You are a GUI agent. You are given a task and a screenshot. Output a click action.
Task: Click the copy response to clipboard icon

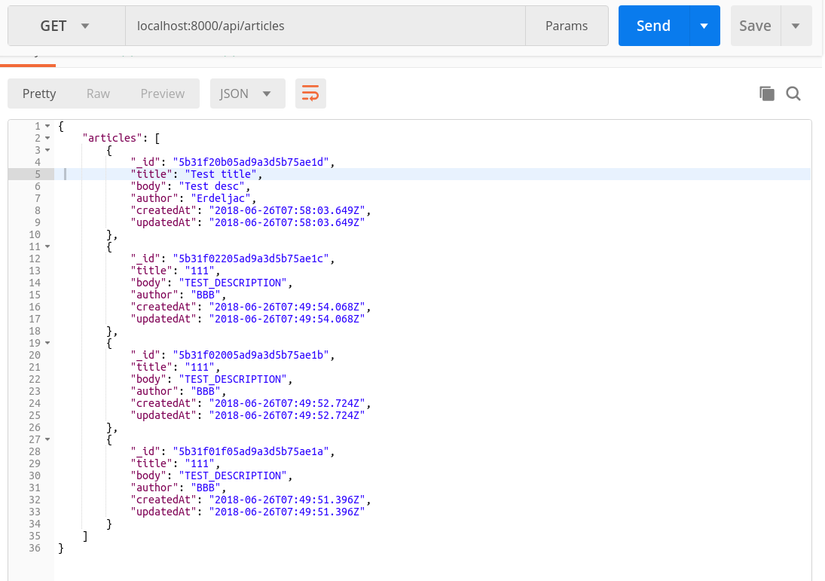click(x=767, y=94)
